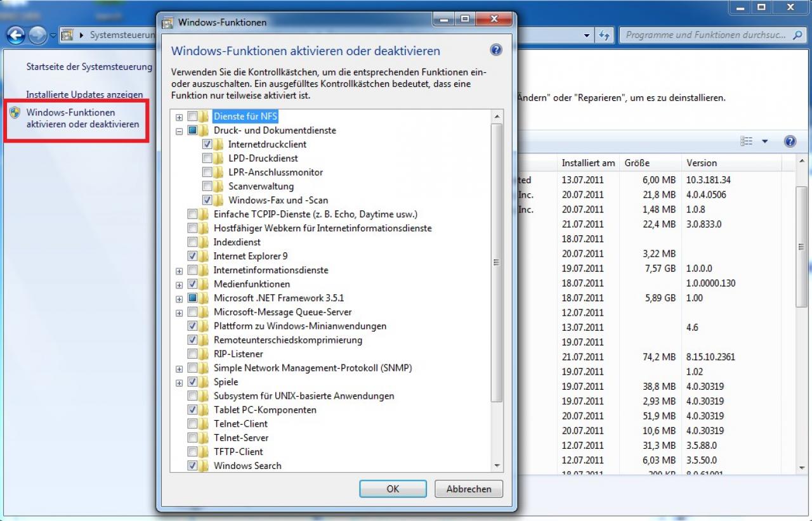Click folder icon beside Internetdruckclient
This screenshot has height=521, width=812.
[x=218, y=145]
